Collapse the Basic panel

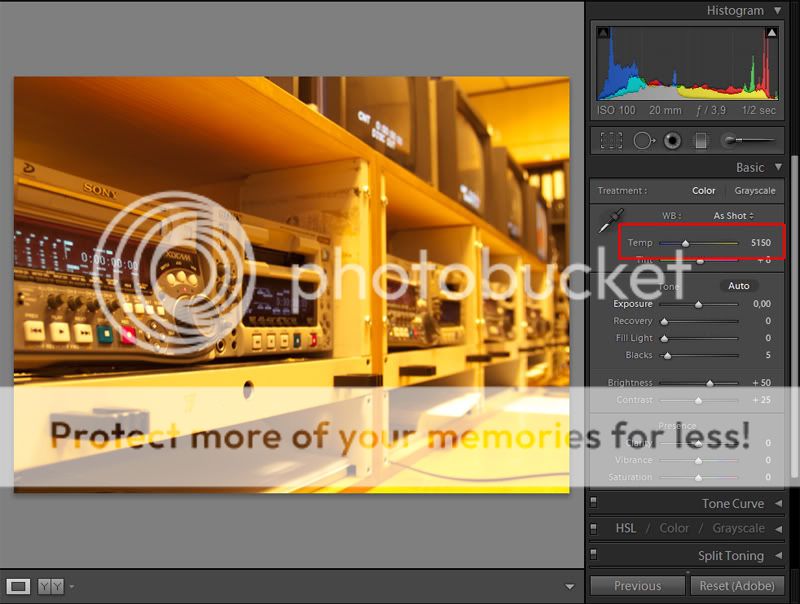pyautogui.click(x=778, y=167)
